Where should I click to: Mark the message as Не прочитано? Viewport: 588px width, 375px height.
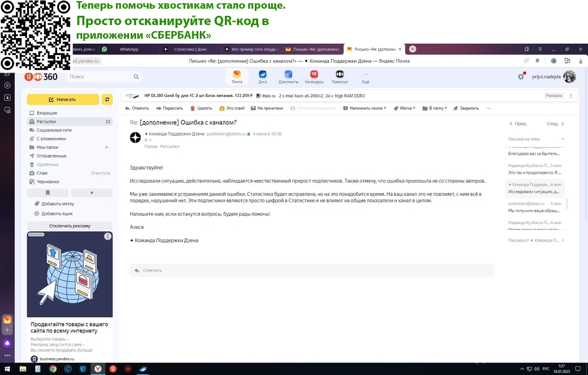pyautogui.click(x=267, y=108)
